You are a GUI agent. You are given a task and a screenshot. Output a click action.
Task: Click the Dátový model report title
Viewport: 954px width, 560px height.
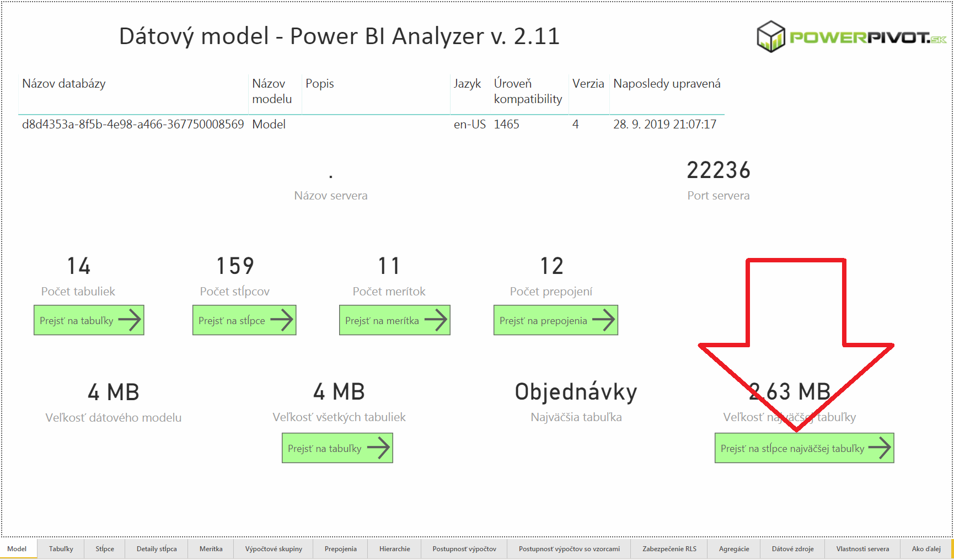coord(340,36)
